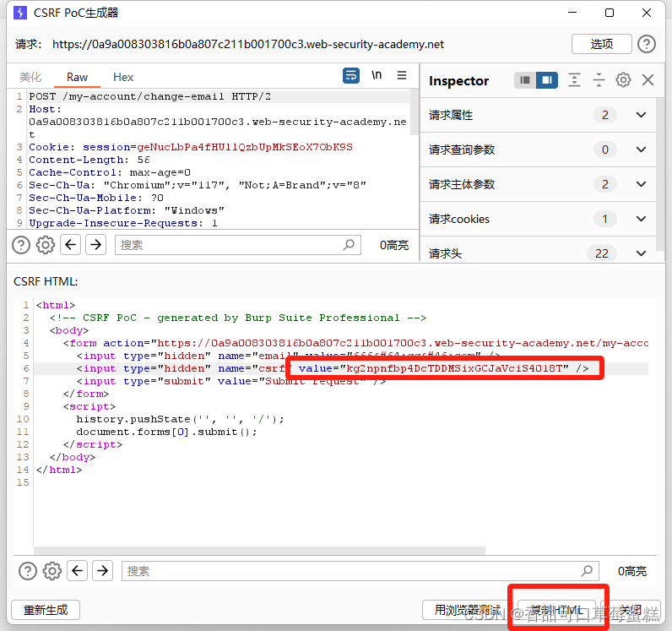The height and width of the screenshot is (631, 672).
Task: Open request search settings gear
Action: 46,245
